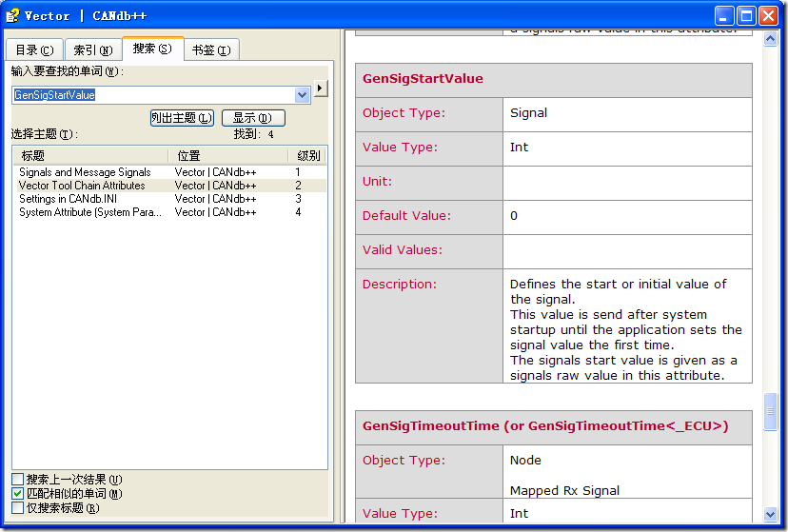Click the 显示 (Display) button
Image resolution: width=788 pixels, height=532 pixels.
point(253,118)
